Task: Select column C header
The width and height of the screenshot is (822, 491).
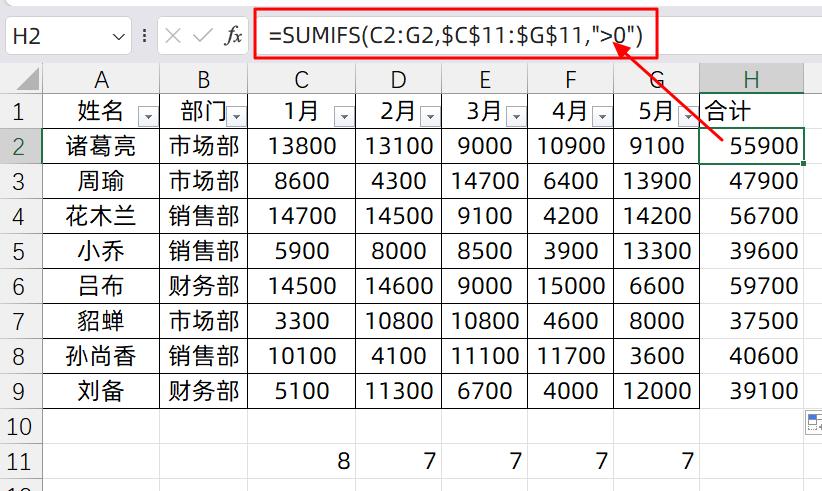Action: click(x=301, y=79)
